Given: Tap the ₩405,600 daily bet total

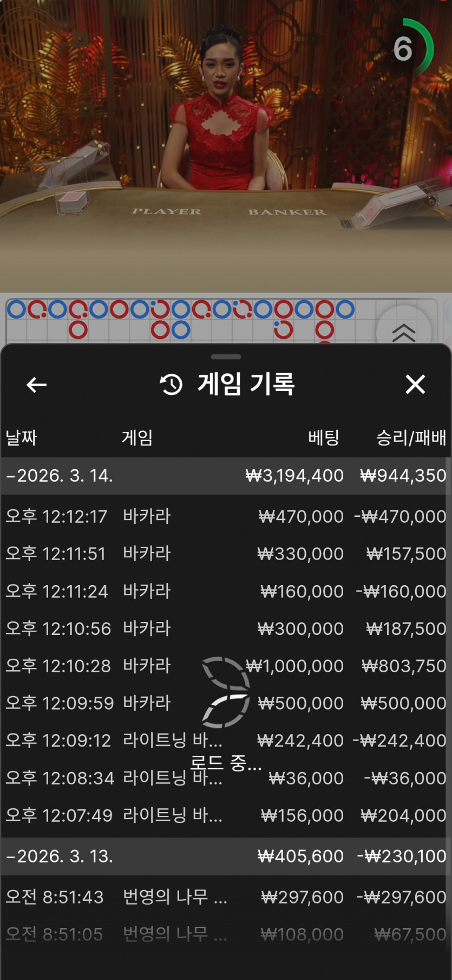Looking at the screenshot, I should click(300, 856).
